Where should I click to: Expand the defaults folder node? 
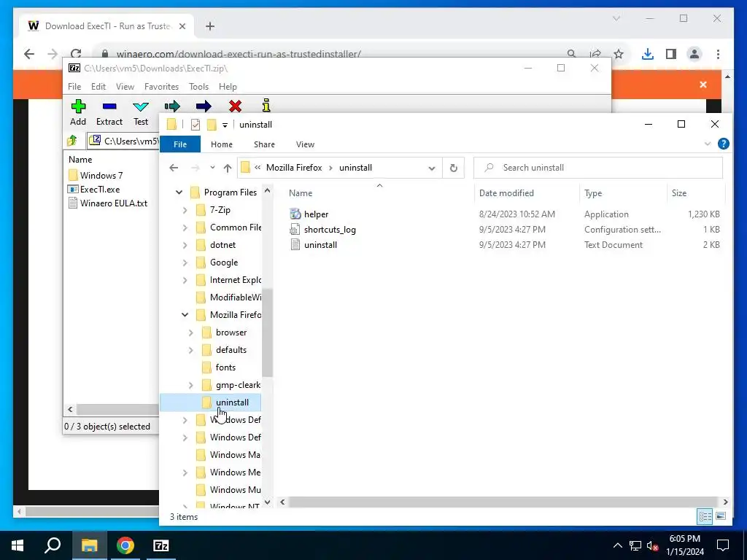[190, 350]
